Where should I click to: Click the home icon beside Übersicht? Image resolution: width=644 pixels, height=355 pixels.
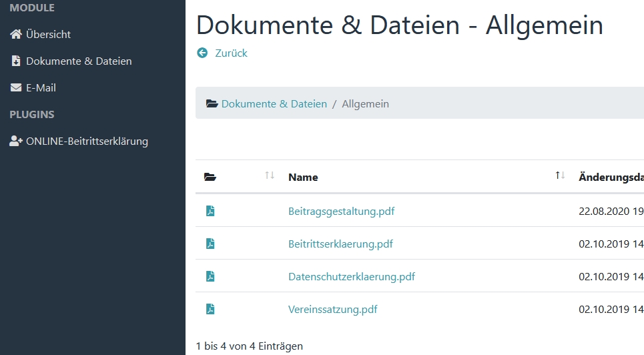click(16, 34)
